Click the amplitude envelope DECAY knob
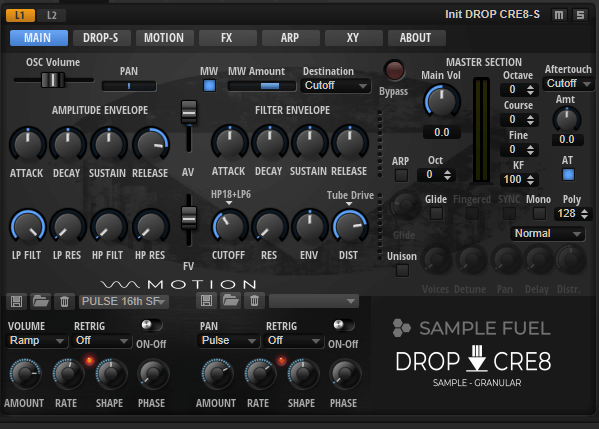Viewport: 599px width, 429px height. (x=68, y=144)
